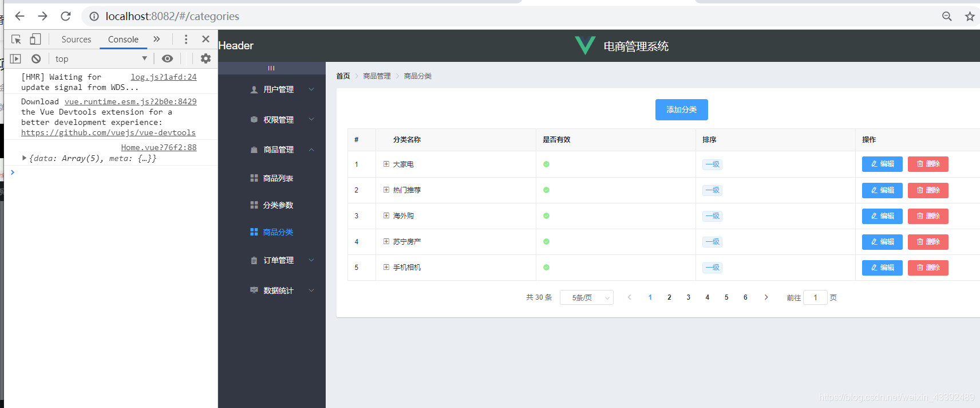The width and height of the screenshot is (980, 408).
Task: Expand the 大家电 category row
Action: [386, 164]
